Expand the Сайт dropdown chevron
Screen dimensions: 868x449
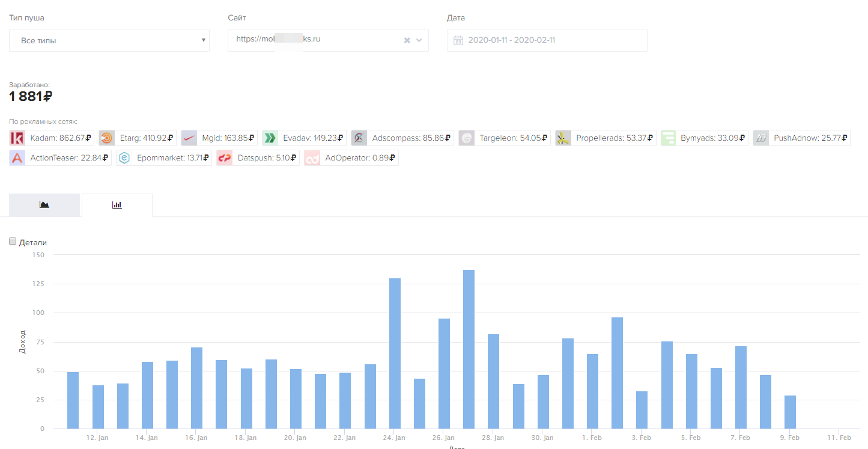419,40
